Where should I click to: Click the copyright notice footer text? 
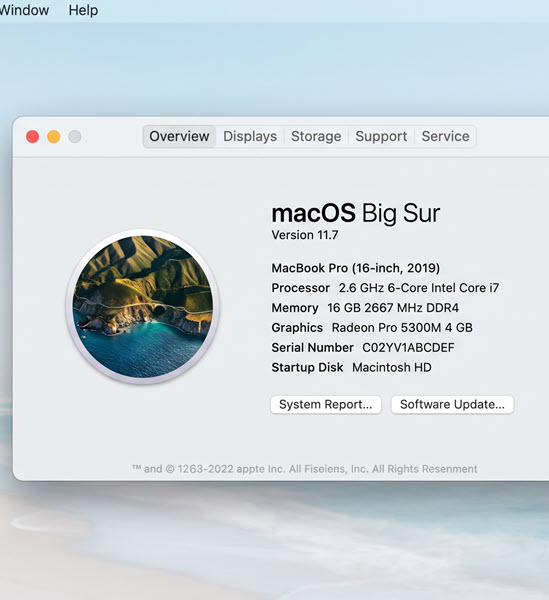pos(305,469)
